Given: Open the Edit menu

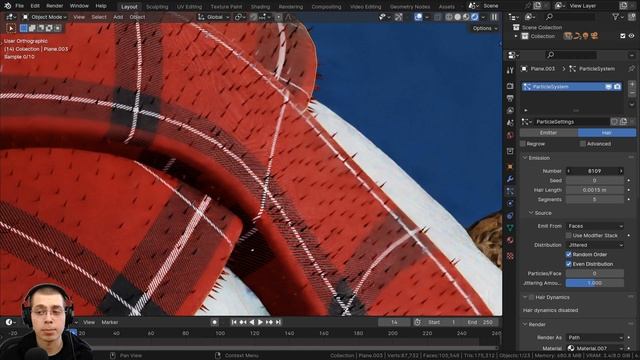Looking at the screenshot, I should click(35, 6).
